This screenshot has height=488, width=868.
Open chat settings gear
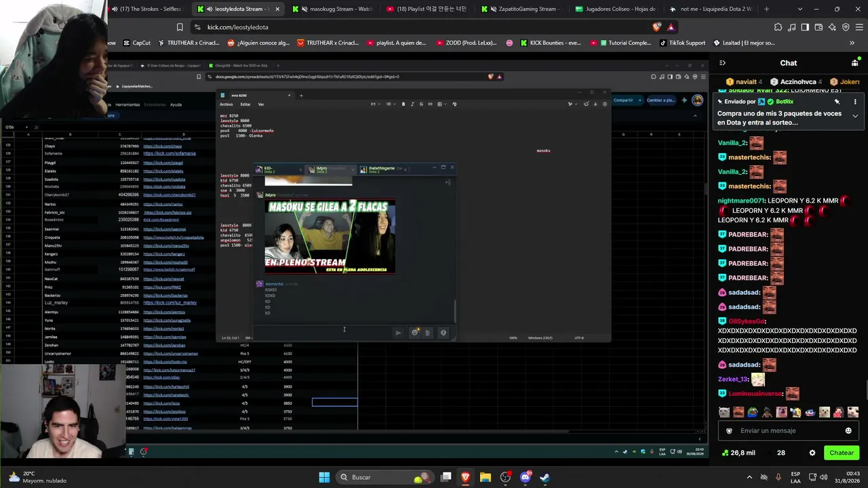(x=812, y=453)
